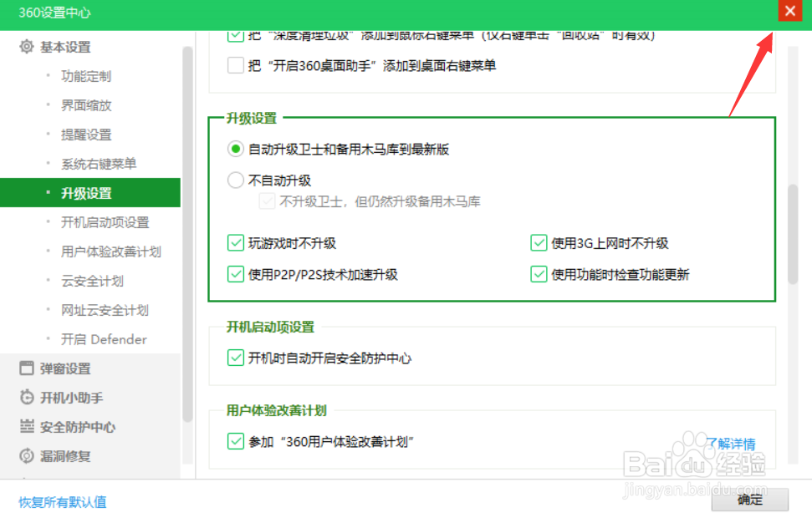Expand the 开机小助手 section
This screenshot has width=812, height=518.
(x=71, y=398)
